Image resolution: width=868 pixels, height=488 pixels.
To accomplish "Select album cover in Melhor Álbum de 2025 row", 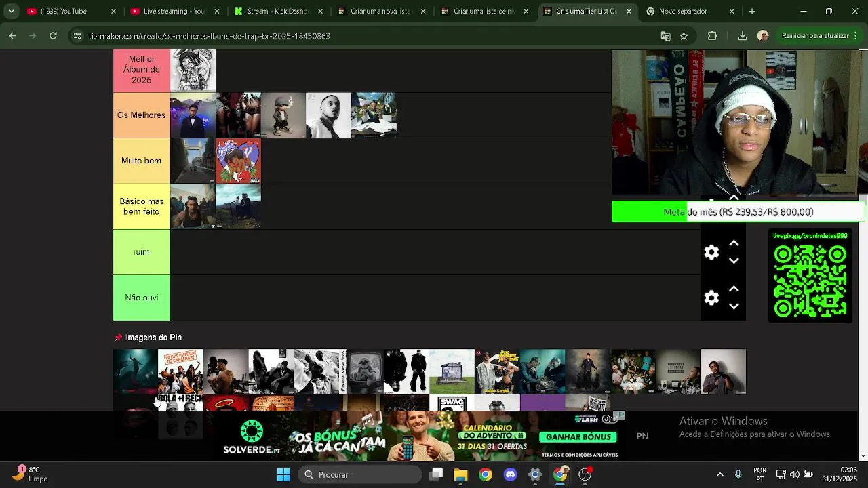I will (193, 70).
